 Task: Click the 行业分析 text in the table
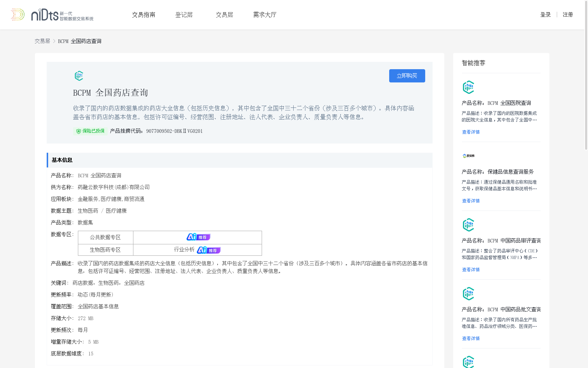click(184, 250)
